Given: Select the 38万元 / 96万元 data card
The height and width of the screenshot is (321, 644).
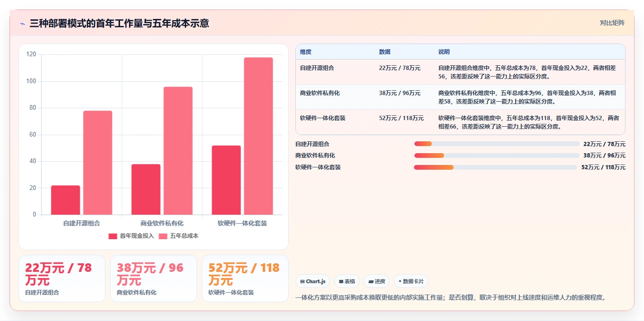Looking at the screenshot, I should 154,278.
